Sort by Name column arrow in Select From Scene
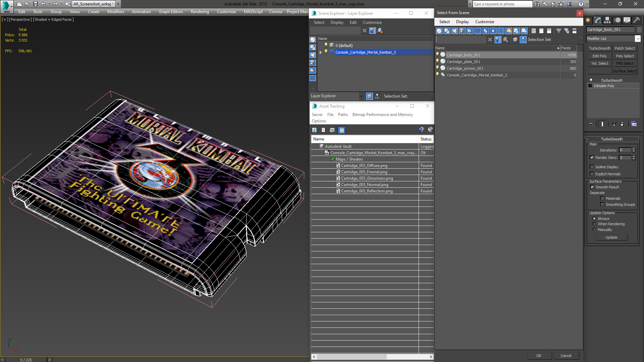 pos(558,48)
